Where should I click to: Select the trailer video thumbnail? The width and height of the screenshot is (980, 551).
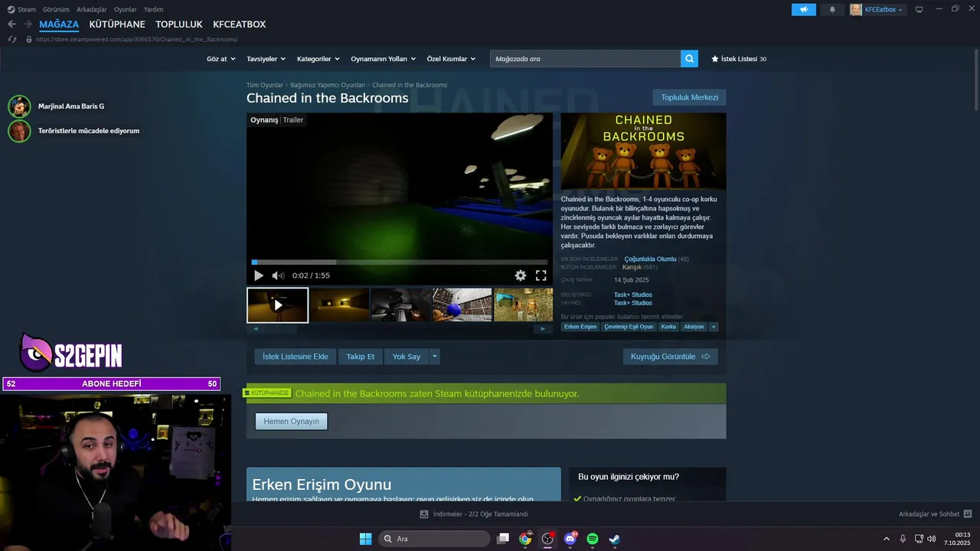click(x=278, y=305)
